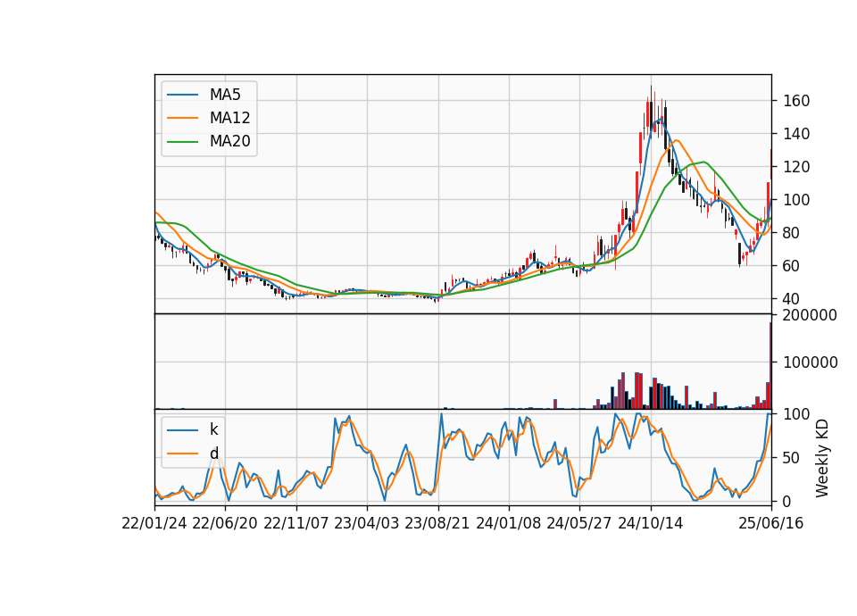Click the 25/06/16 date tick label
The height and width of the screenshot is (616, 857).
point(771,523)
